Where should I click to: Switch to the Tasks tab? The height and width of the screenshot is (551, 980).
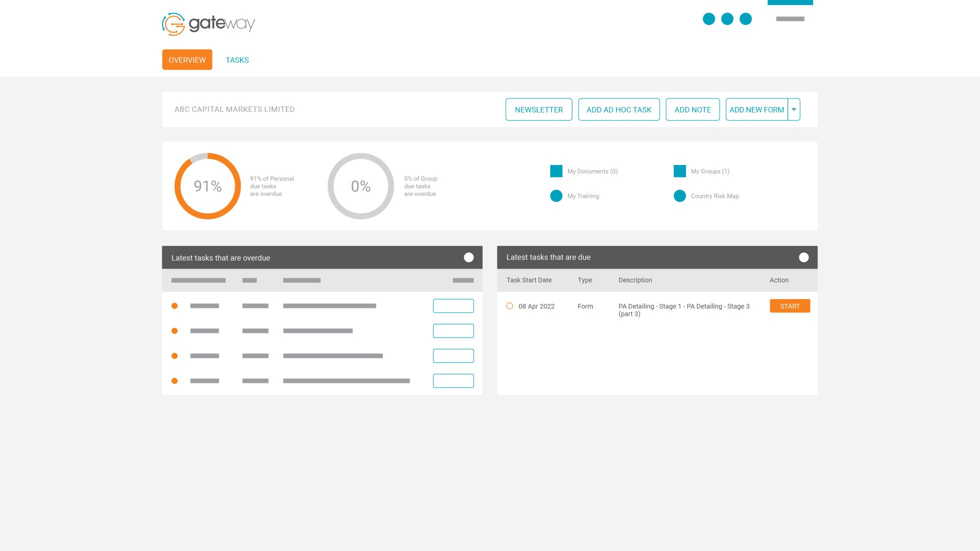(x=237, y=60)
